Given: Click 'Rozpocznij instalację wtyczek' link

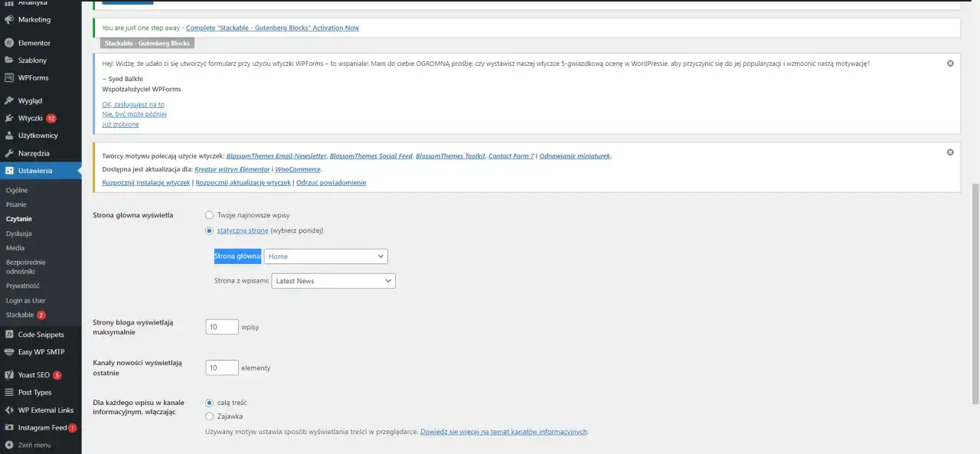Looking at the screenshot, I should pyautogui.click(x=145, y=183).
